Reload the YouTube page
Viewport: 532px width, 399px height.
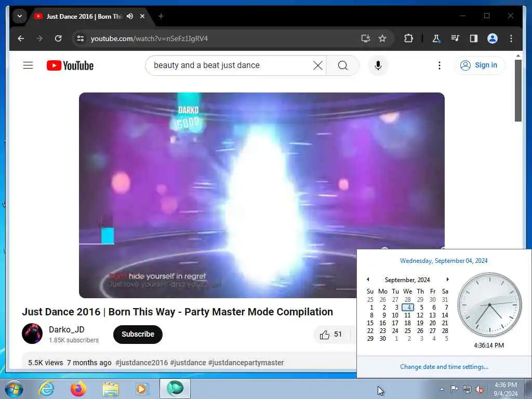[58, 38]
